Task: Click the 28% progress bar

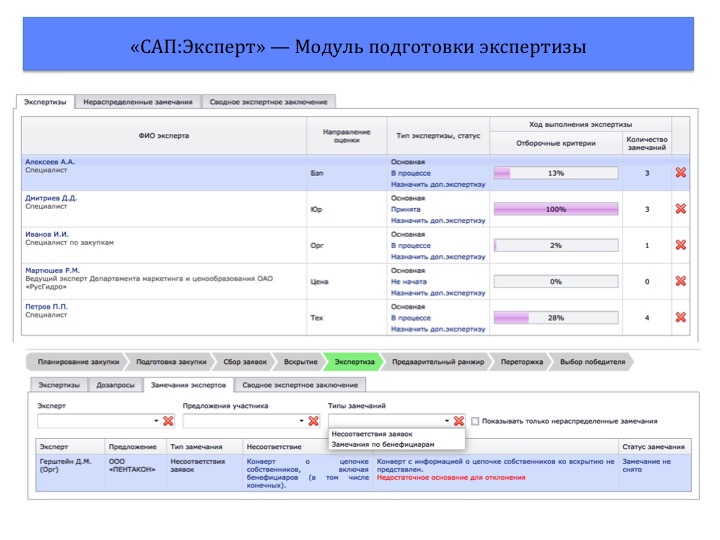Action: pyautogui.click(x=556, y=318)
